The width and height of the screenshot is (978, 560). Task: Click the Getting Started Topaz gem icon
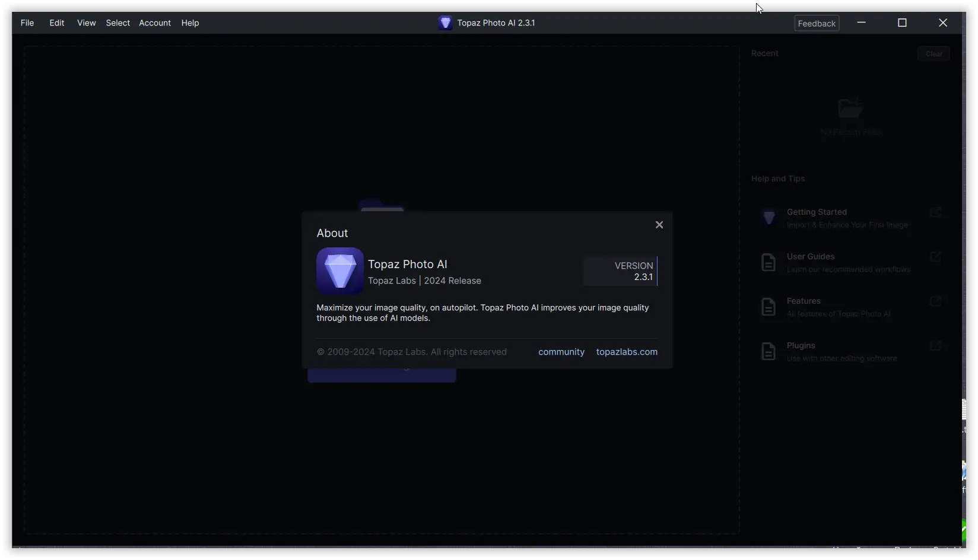tap(769, 218)
